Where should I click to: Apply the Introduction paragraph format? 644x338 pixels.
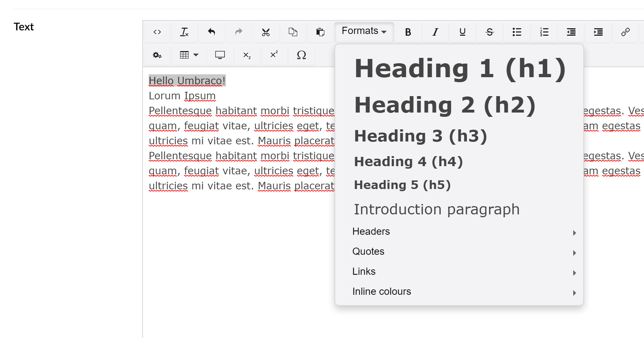point(437,209)
